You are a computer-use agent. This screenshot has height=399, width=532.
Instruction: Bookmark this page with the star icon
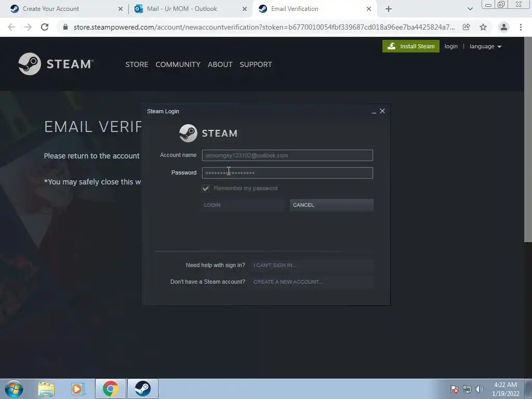(x=483, y=27)
